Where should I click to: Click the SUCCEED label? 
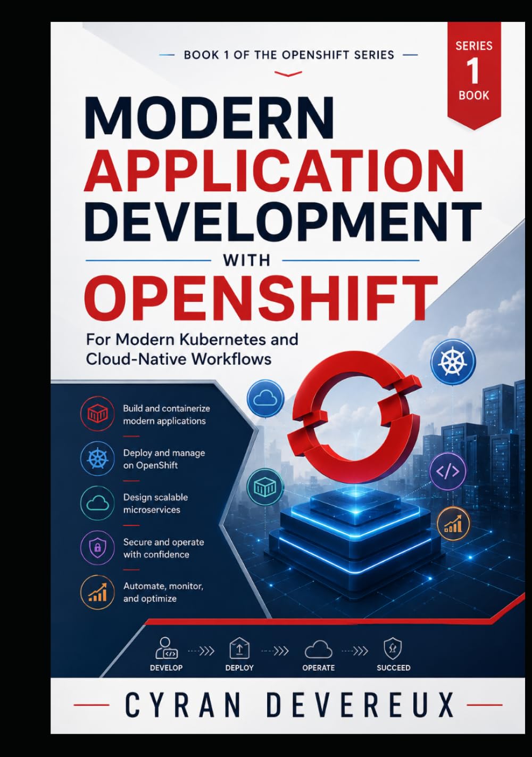point(394,668)
